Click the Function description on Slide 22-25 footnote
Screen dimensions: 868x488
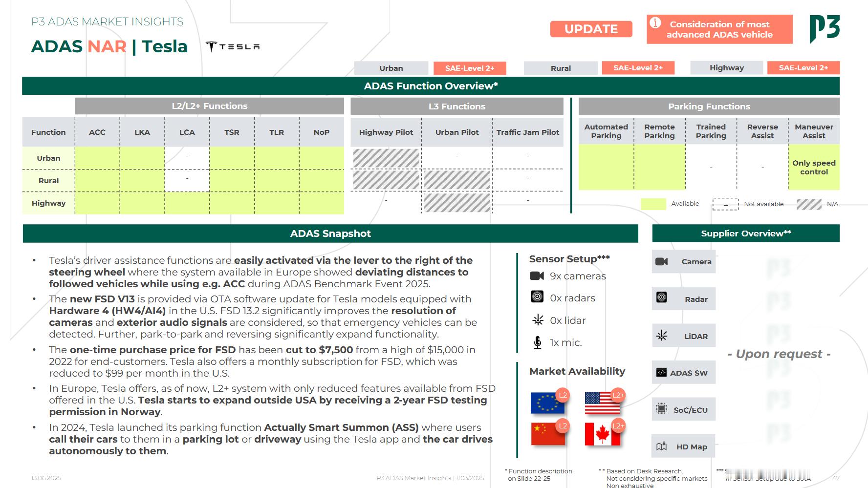point(538,475)
